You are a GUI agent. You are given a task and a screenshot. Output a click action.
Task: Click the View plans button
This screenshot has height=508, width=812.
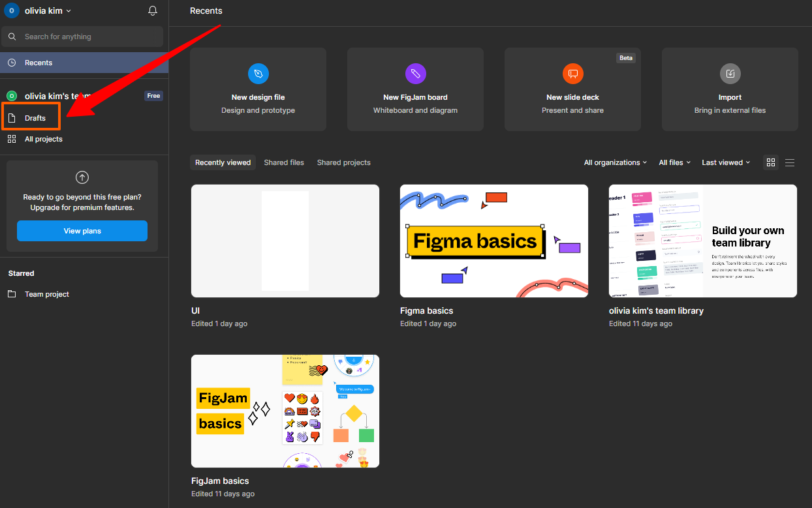click(x=82, y=231)
